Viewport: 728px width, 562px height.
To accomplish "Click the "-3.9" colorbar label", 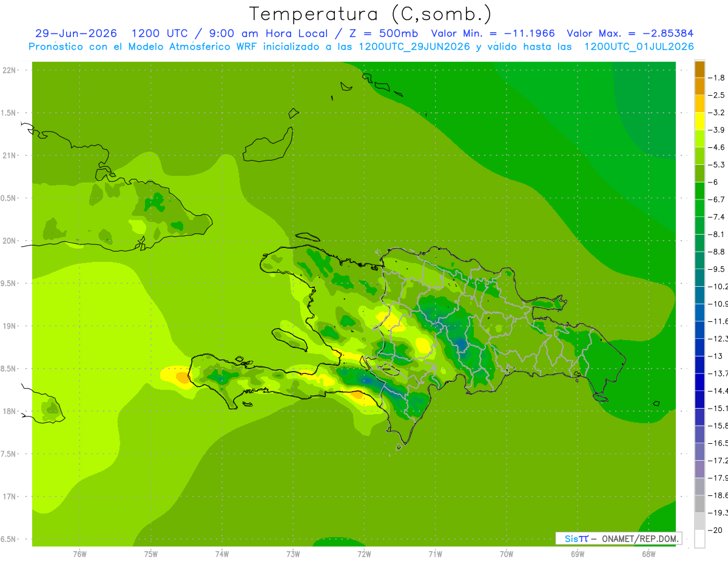I will pos(716,130).
